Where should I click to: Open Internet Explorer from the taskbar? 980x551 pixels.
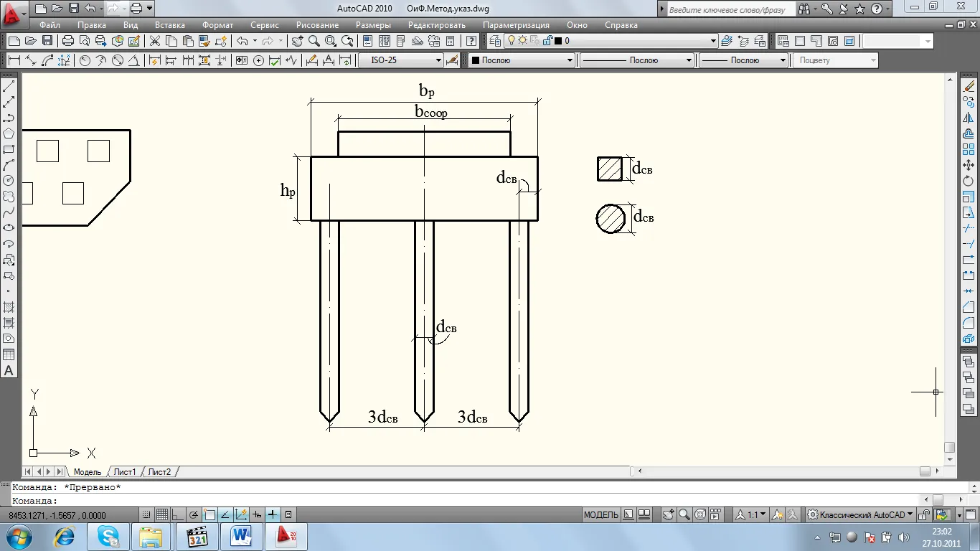(x=65, y=537)
